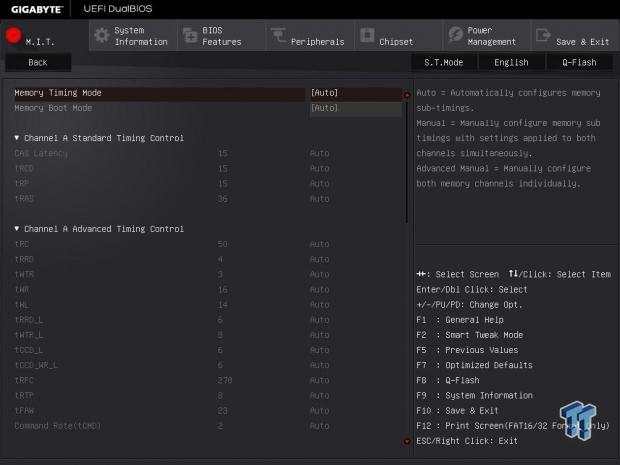Image resolution: width=620 pixels, height=465 pixels.
Task: Click the Peripherals icon
Action: pos(277,37)
